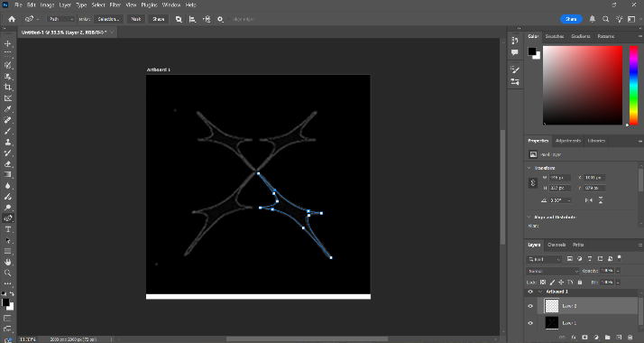Select the Brush tool
This screenshot has height=343, width=644.
pos(8,131)
